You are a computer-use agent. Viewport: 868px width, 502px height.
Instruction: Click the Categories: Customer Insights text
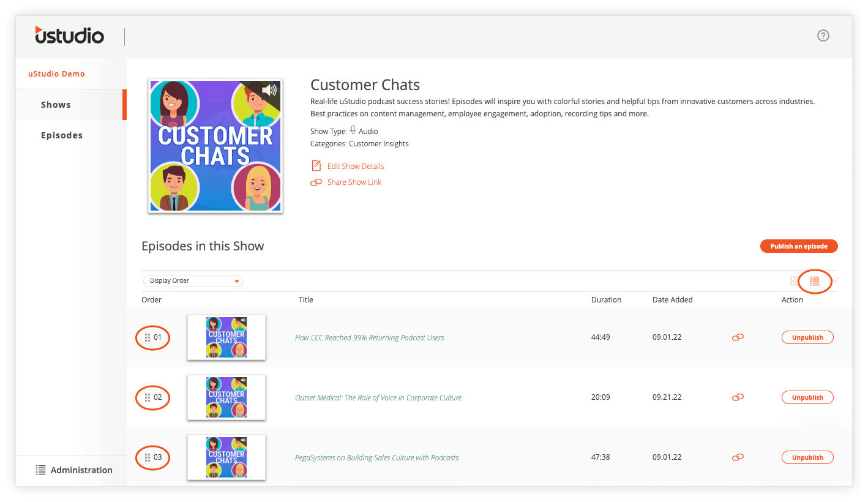click(x=360, y=144)
